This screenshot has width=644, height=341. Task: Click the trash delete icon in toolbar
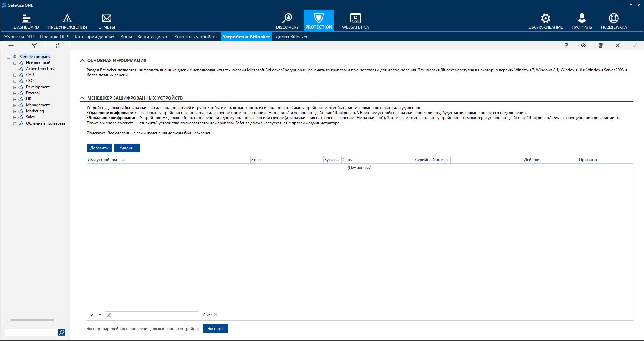pyautogui.click(x=601, y=45)
